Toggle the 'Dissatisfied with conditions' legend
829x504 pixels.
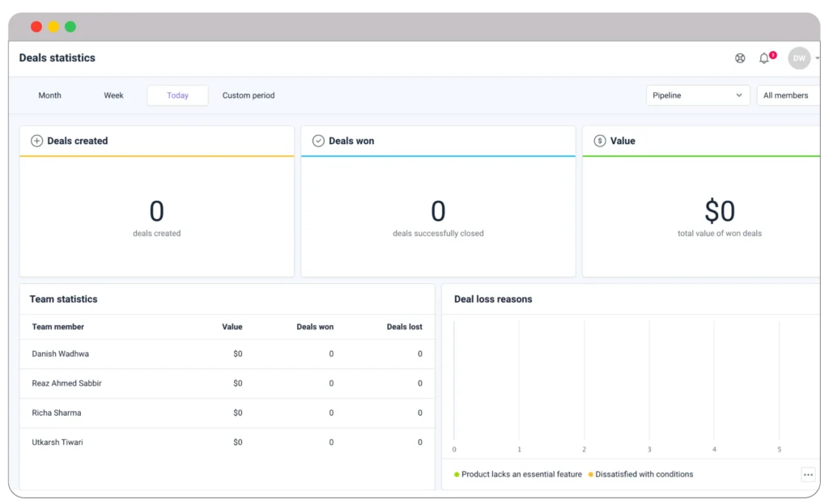tap(644, 474)
